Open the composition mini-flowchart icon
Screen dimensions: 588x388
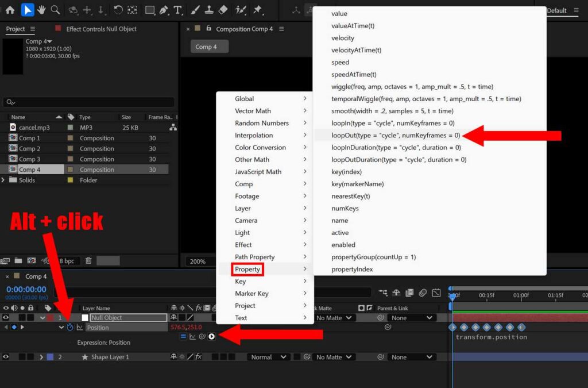point(383,293)
